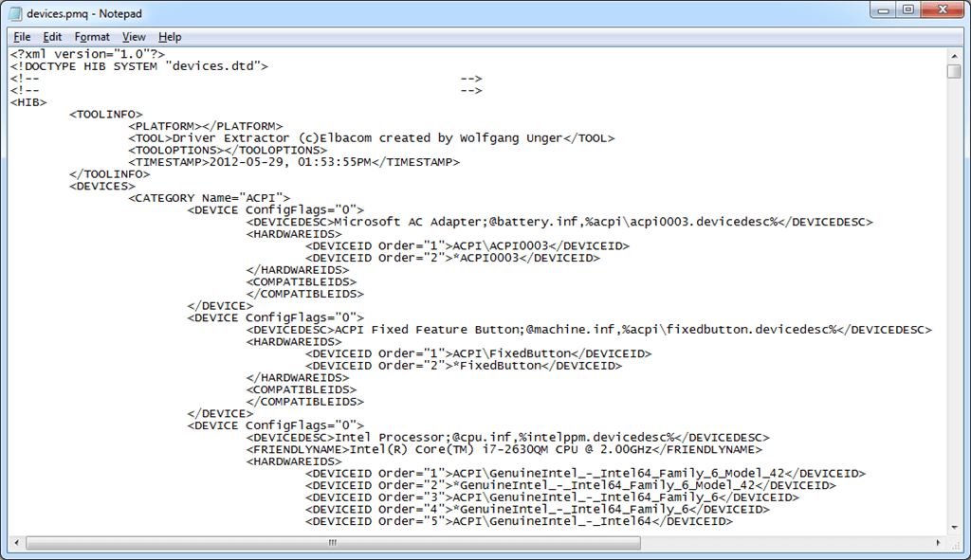Open the Help menu
The width and height of the screenshot is (971, 560).
[x=170, y=37]
